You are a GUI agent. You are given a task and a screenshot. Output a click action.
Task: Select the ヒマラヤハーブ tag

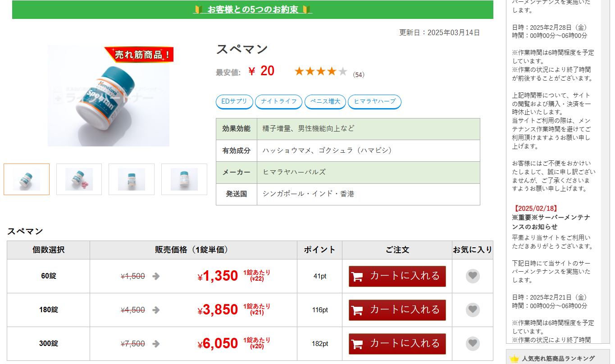(x=374, y=102)
